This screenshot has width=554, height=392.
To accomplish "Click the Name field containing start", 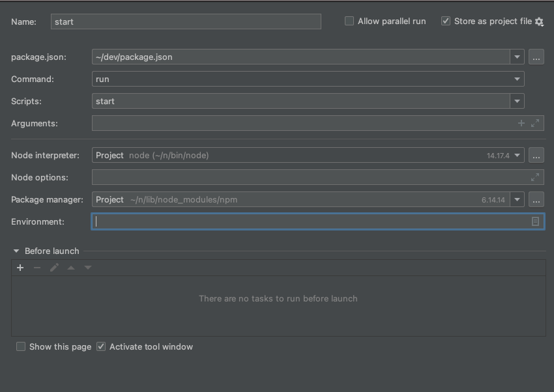I will (x=186, y=21).
